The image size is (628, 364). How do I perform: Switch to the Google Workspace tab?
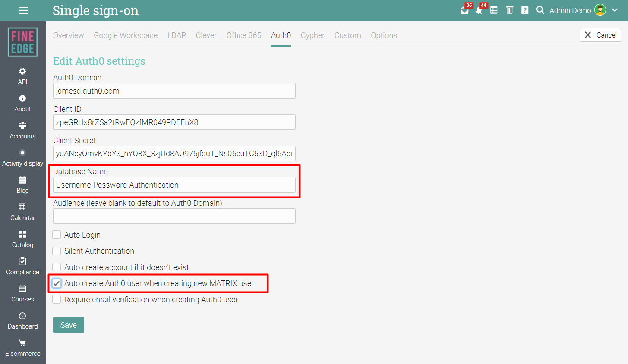[x=126, y=35]
